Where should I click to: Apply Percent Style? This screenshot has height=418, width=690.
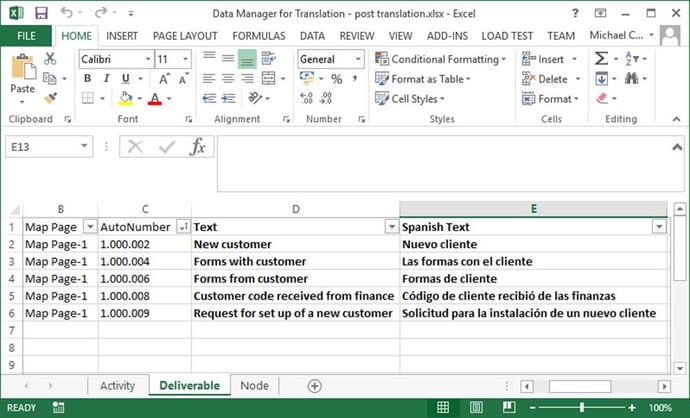pyautogui.click(x=337, y=79)
